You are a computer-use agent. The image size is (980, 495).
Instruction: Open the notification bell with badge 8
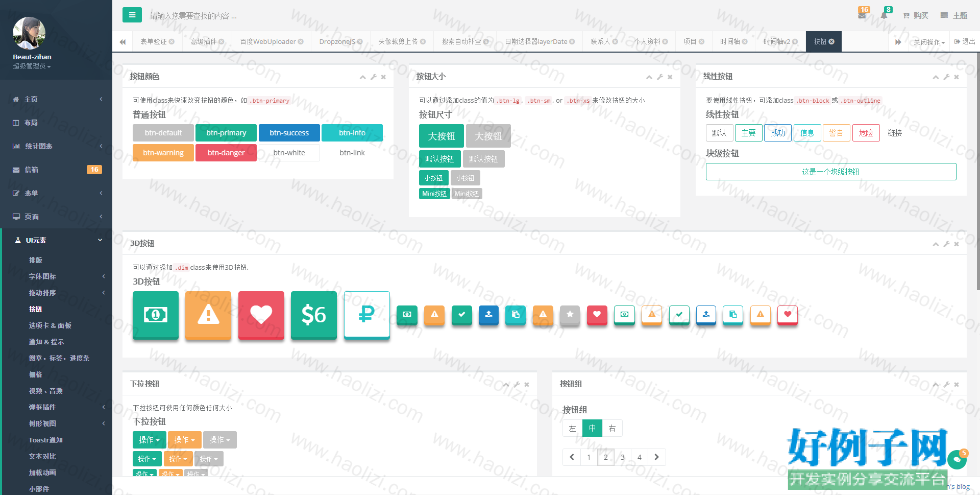[885, 14]
